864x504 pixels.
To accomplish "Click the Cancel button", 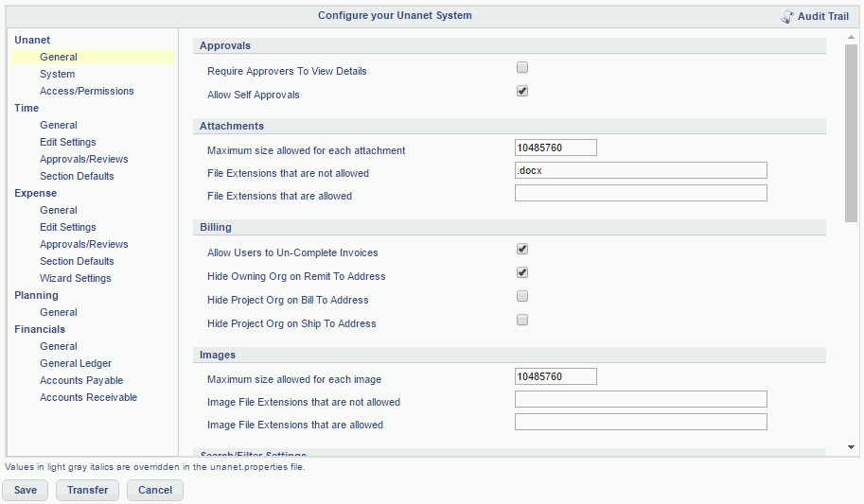I will [x=155, y=490].
